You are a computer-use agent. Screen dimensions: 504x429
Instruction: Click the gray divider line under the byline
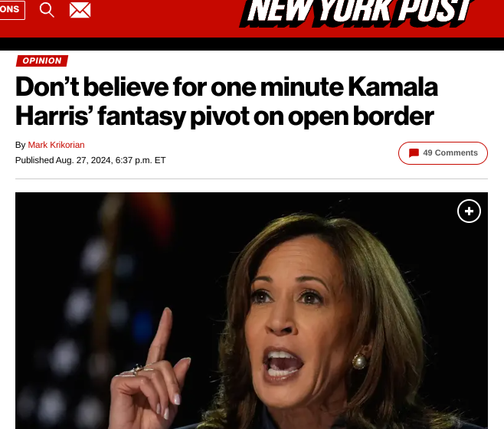[251, 178]
